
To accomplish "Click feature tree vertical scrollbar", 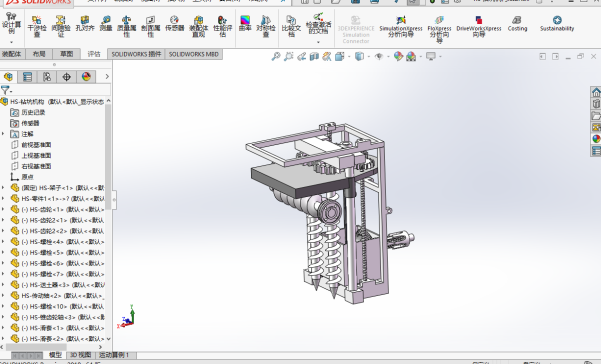I will 108,157.
